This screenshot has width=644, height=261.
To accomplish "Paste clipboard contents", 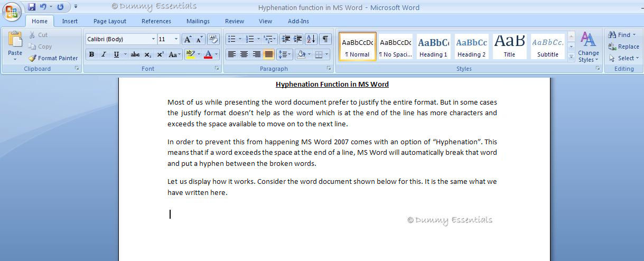I will (15, 46).
